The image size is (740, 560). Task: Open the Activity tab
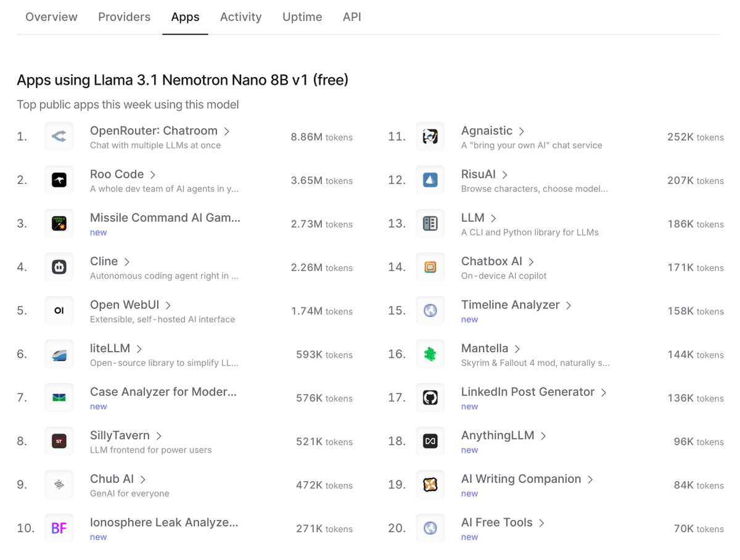click(x=240, y=17)
